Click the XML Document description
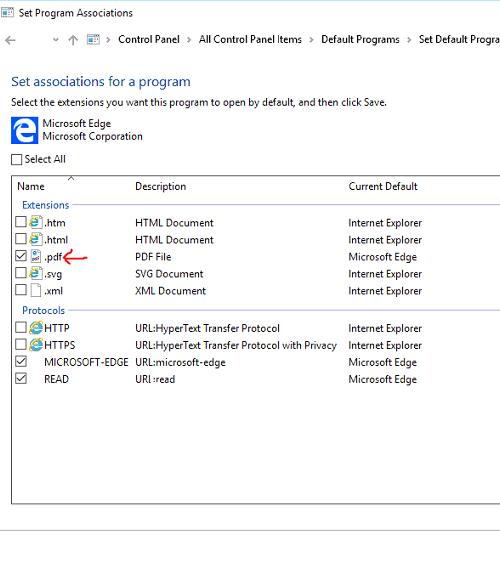The image size is (500, 565). pyautogui.click(x=170, y=291)
